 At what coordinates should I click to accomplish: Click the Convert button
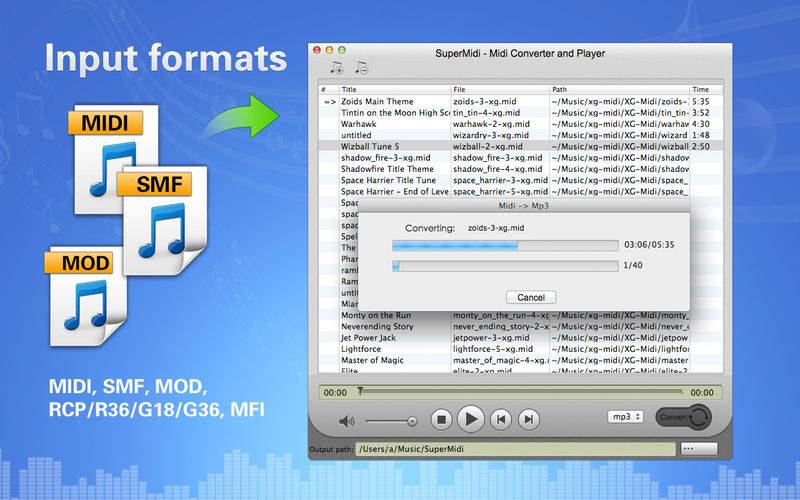pos(683,417)
